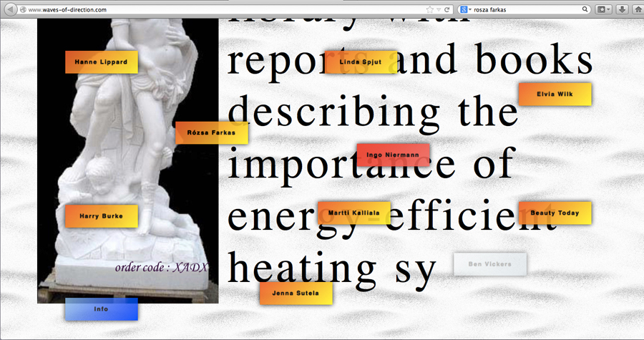
Task: Click the waves-of-direction.com address field
Action: (215, 9)
